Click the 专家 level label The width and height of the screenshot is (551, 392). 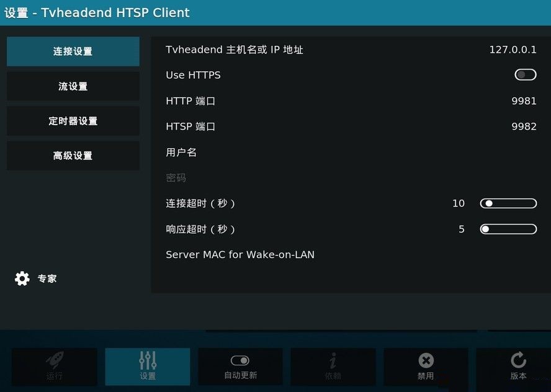47,278
